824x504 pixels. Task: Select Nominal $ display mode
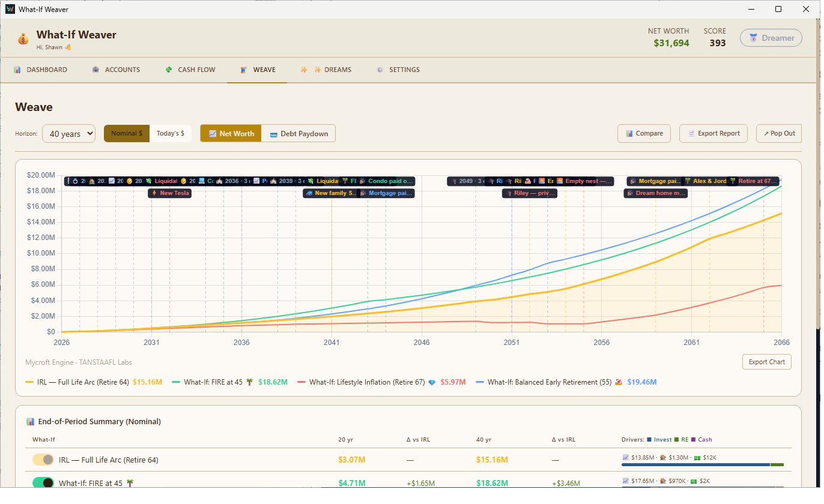pyautogui.click(x=127, y=133)
